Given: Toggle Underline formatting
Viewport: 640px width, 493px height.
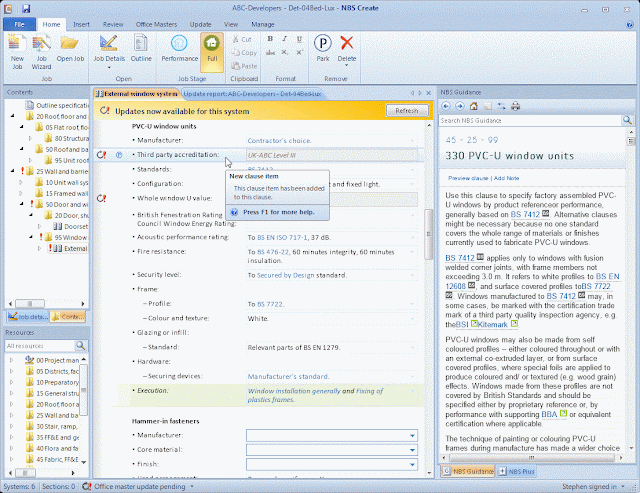Looking at the screenshot, I should point(299,39).
